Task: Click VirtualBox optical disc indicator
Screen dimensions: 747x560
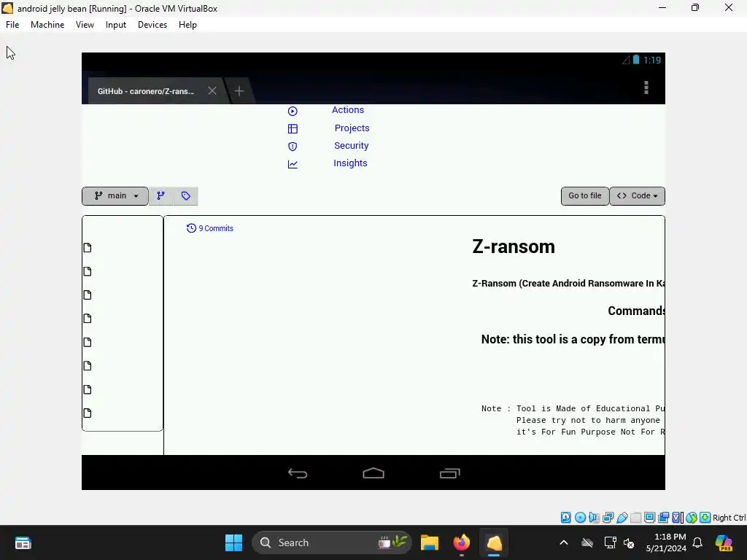Action: [x=580, y=518]
